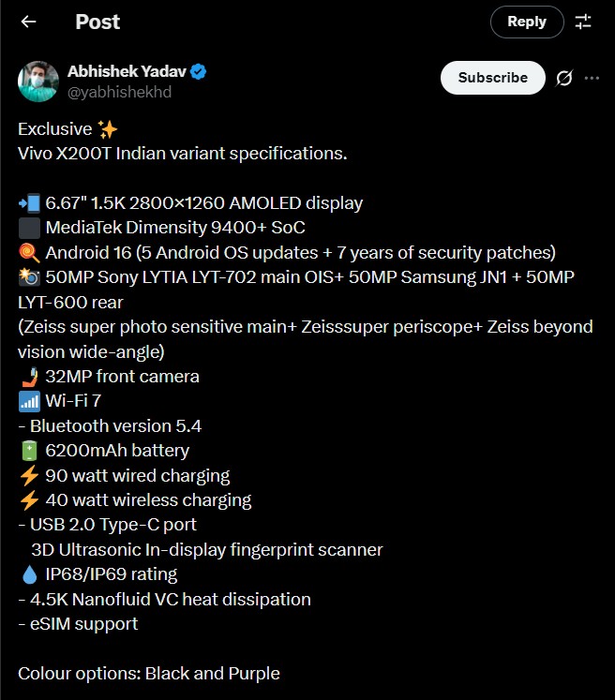Open the reply filter sliders icon
This screenshot has width=615, height=700.
pos(583,22)
